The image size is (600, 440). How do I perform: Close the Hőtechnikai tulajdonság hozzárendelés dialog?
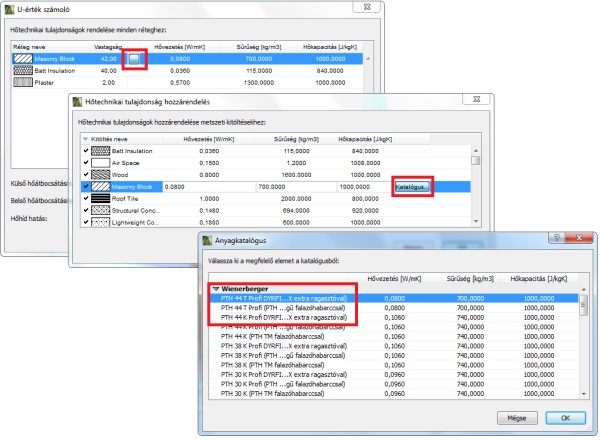477,99
